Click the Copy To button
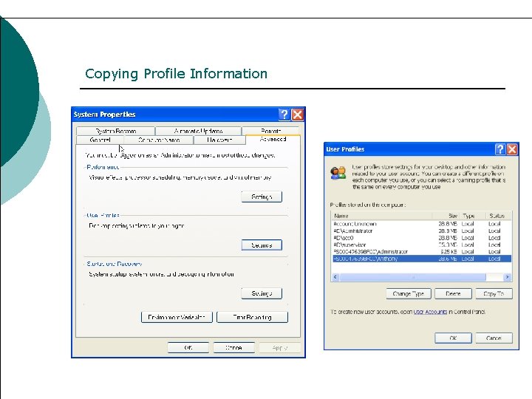The image size is (532, 399). [x=494, y=294]
